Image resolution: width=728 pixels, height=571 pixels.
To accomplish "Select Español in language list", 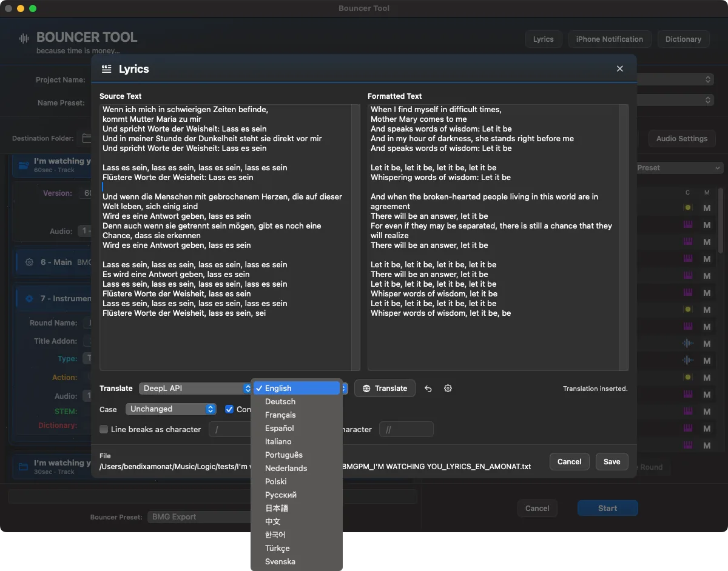I will click(x=297, y=429).
